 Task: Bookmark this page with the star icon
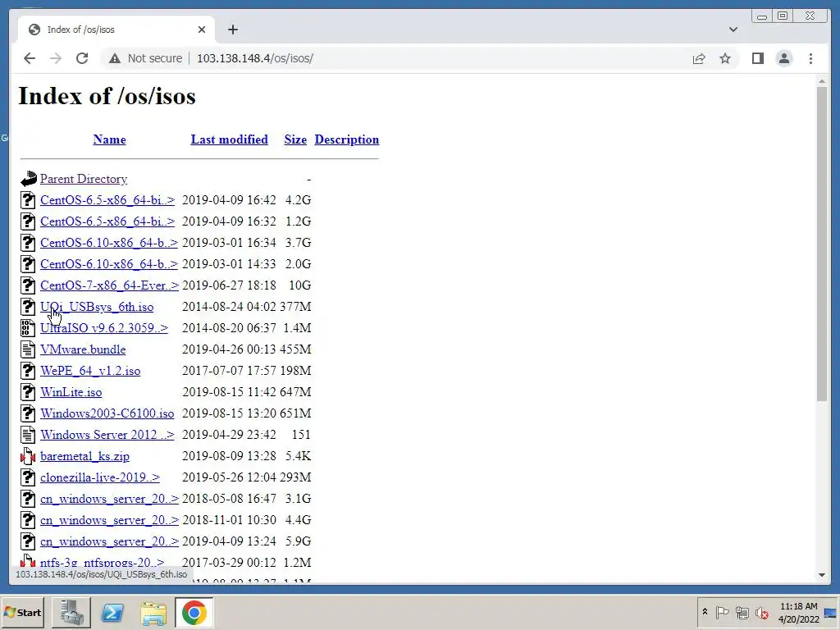[725, 58]
